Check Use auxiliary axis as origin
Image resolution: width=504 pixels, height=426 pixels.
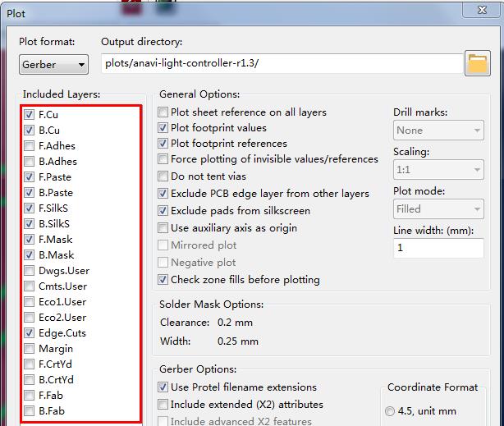pos(163,228)
